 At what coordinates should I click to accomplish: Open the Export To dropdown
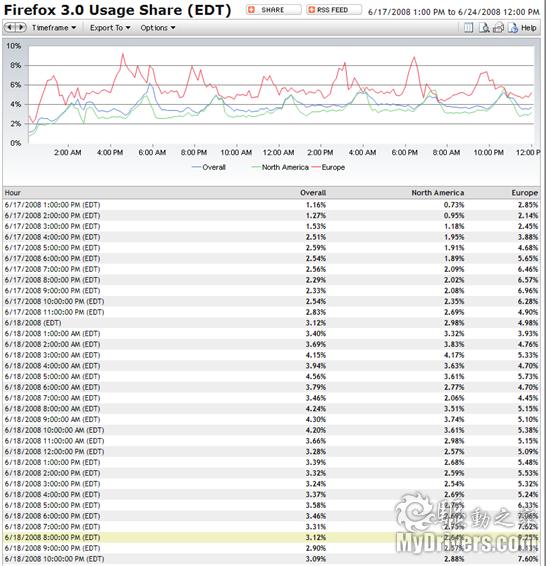110,28
